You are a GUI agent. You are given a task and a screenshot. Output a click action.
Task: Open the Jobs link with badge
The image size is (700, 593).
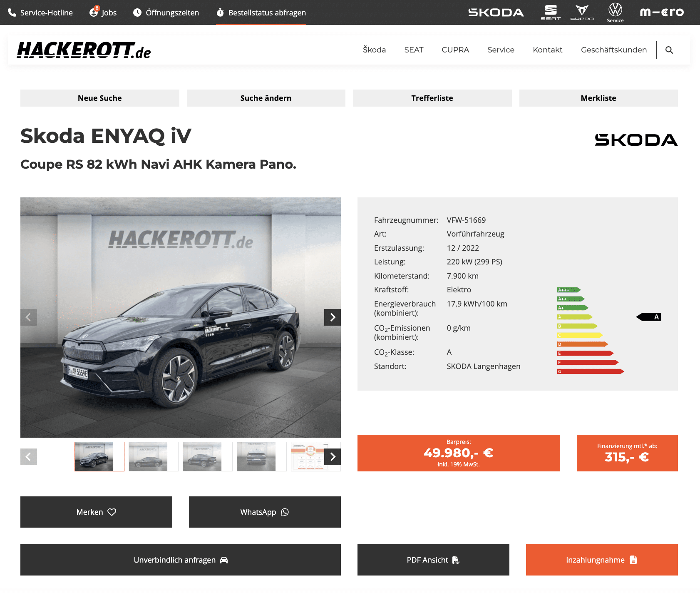tap(103, 12)
